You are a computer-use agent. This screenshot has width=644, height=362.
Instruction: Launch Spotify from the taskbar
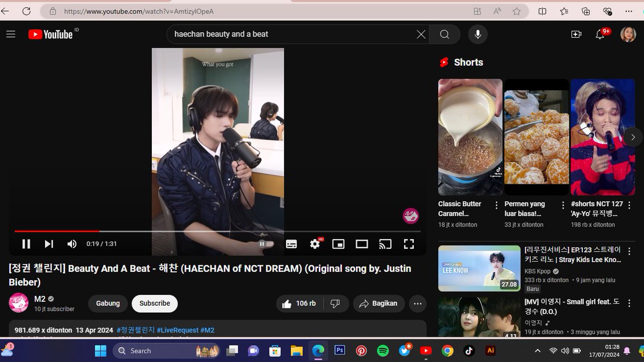point(383,351)
